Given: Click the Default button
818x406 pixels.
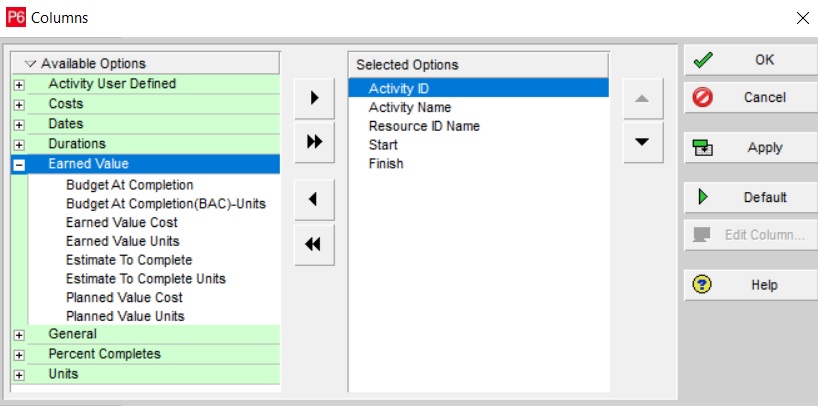Looking at the screenshot, I should [x=751, y=198].
